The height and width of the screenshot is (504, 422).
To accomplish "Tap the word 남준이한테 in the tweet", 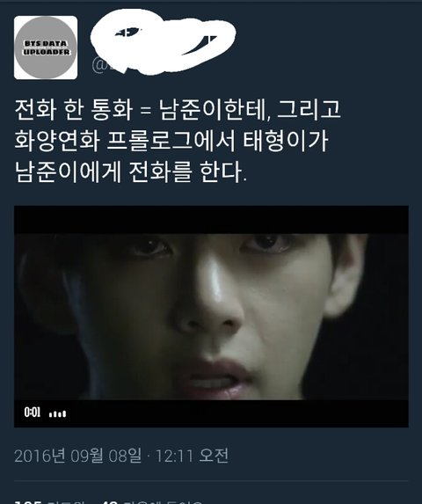I will tap(215, 110).
